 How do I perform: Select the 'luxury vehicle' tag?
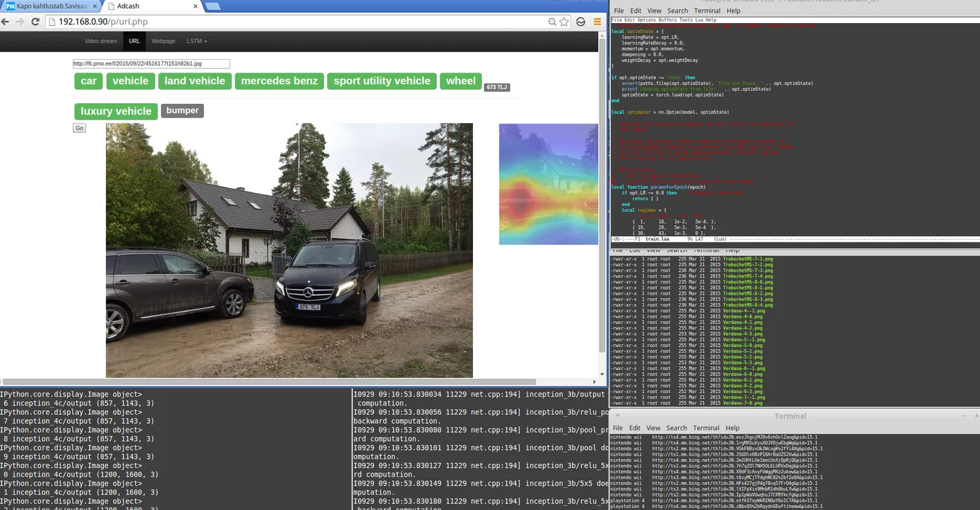tap(116, 111)
